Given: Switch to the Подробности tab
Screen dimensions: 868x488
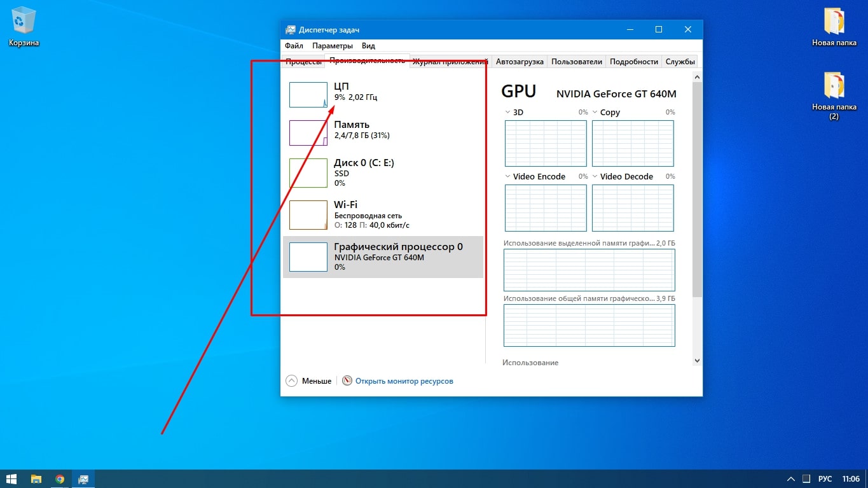Looking at the screenshot, I should [x=633, y=62].
